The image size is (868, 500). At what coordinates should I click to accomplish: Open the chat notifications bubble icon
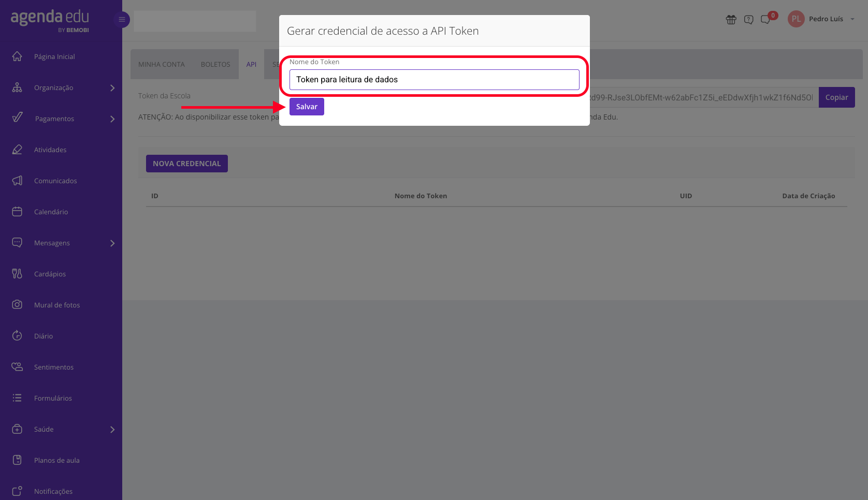coord(765,20)
